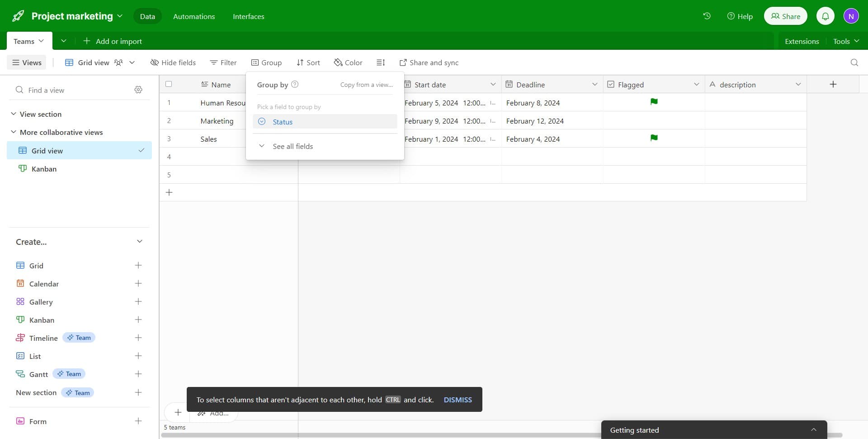Open Sort options in the toolbar
868x439 pixels.
[308, 62]
